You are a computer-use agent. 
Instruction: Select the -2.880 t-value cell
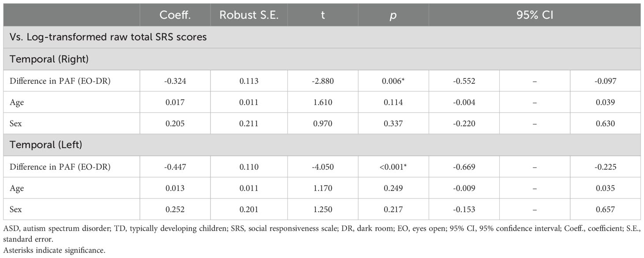click(322, 81)
